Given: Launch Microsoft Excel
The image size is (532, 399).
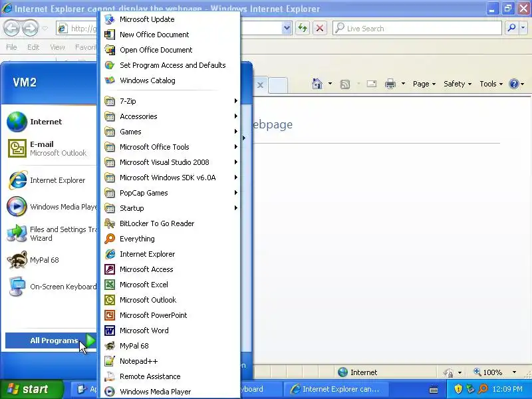Looking at the screenshot, I should [x=170, y=285].
